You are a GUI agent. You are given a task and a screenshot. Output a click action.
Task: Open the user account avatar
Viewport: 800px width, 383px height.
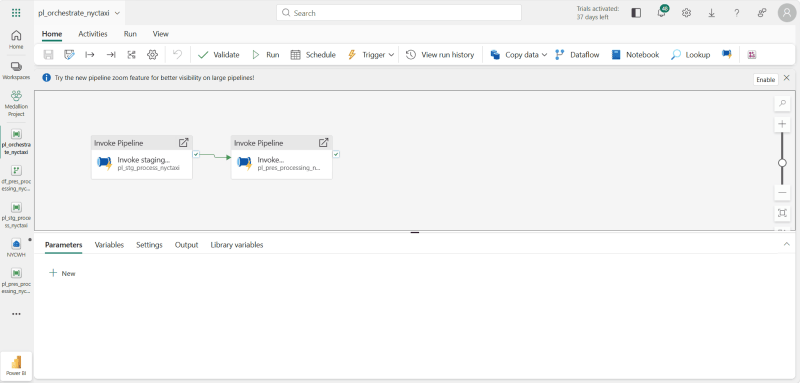point(787,13)
